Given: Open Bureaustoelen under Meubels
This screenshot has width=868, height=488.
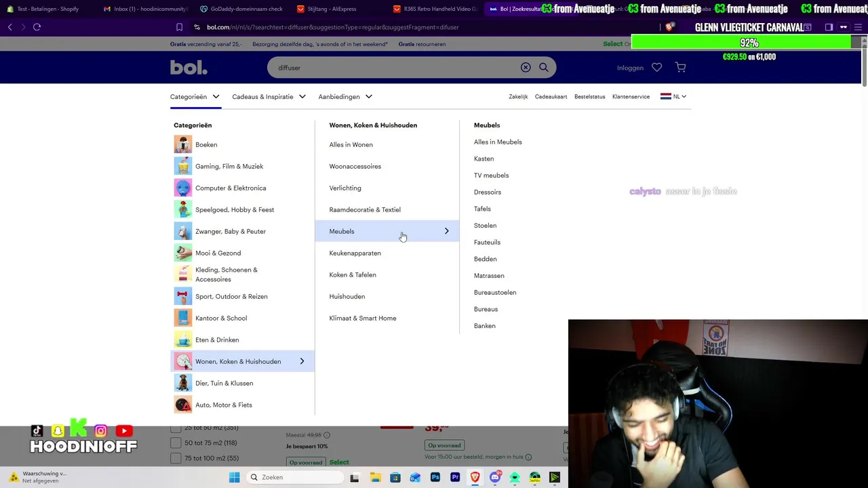Looking at the screenshot, I should coord(495,292).
